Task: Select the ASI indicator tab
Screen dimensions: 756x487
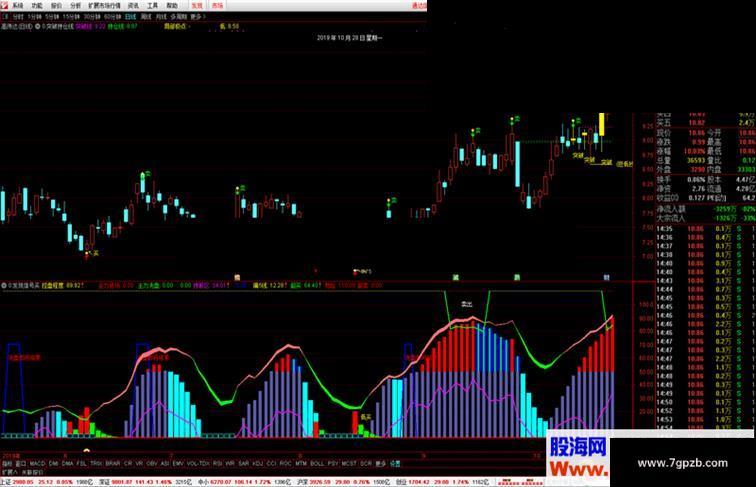Action: click(165, 463)
